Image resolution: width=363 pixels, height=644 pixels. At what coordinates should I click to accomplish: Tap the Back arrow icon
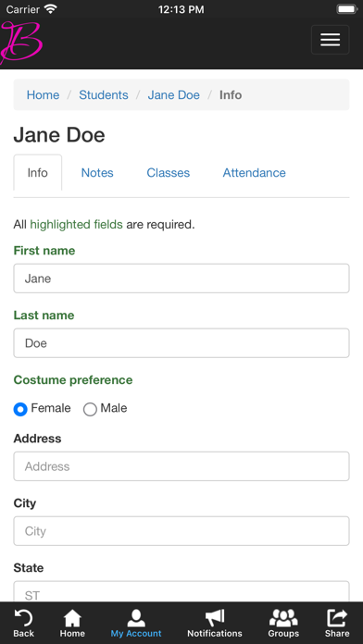pos(23,618)
